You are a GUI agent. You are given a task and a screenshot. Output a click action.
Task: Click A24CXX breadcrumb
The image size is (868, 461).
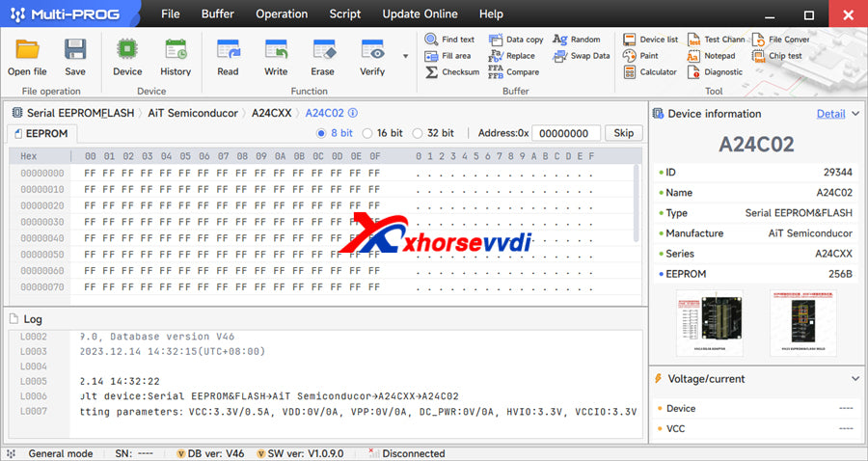pyautogui.click(x=271, y=113)
